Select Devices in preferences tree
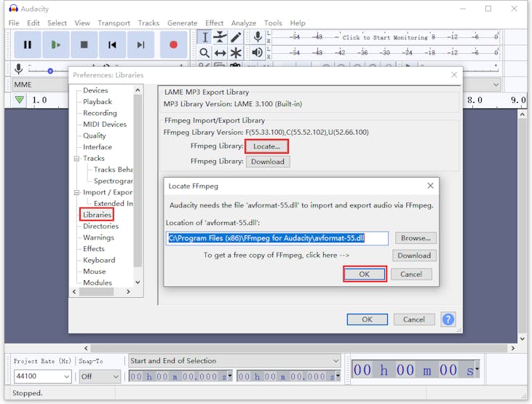Screen dimensions: 532x404 point(95,90)
